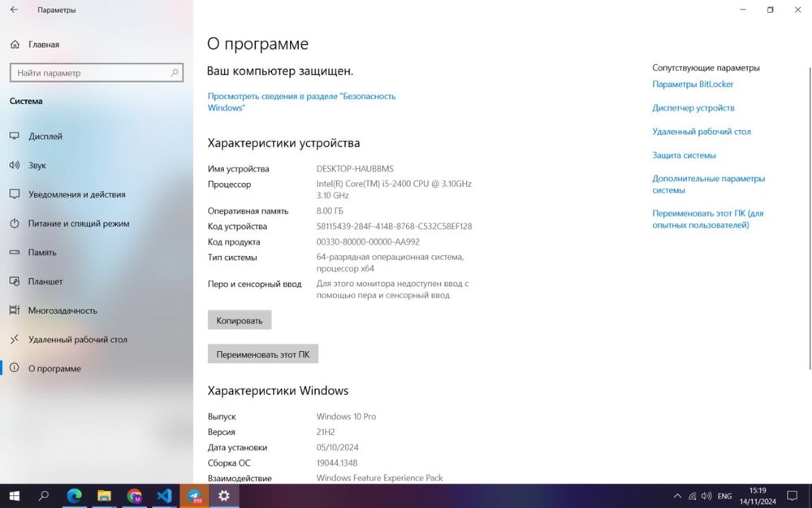This screenshot has width=812, height=508.
Task: Click the Перо и сенсорный ввод label
Action: pyautogui.click(x=254, y=284)
